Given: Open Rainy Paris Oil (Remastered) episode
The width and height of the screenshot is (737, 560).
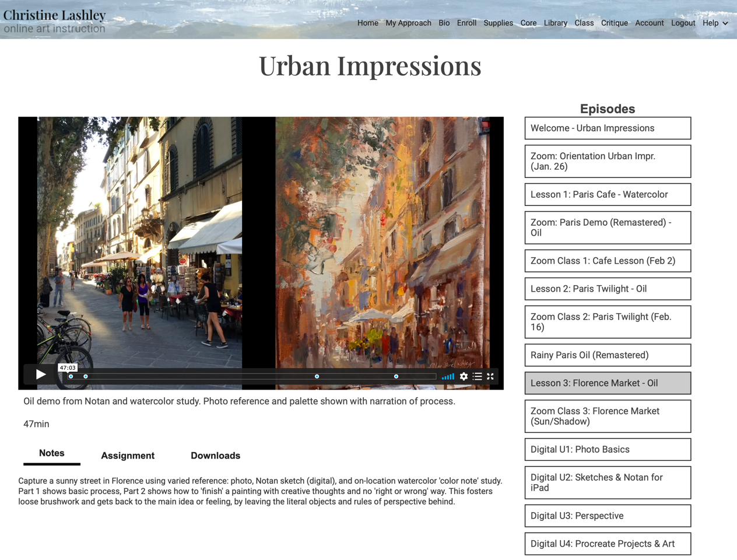Looking at the screenshot, I should tap(608, 356).
